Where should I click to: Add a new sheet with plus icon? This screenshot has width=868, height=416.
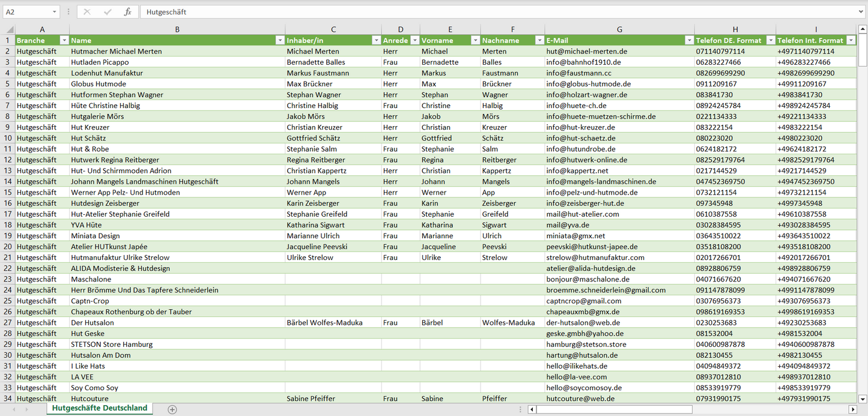click(x=172, y=409)
